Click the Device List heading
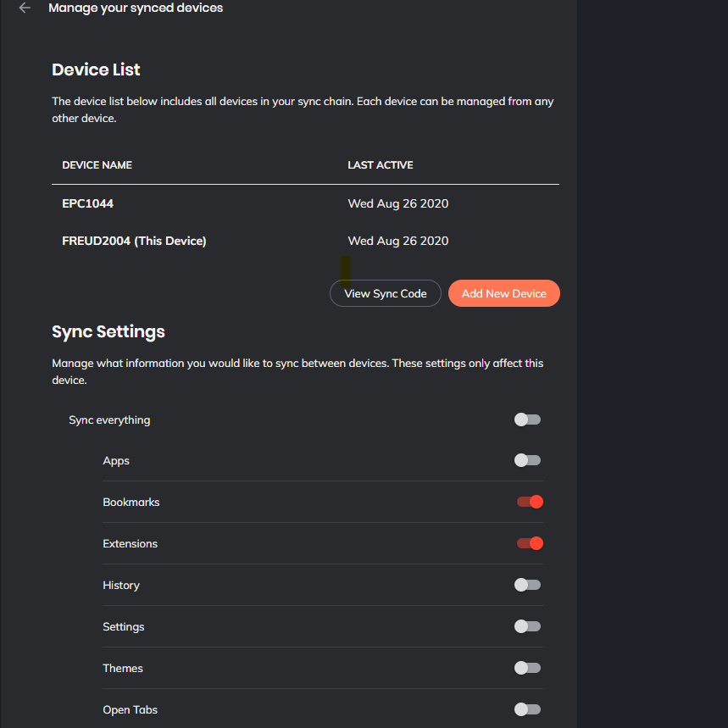Image resolution: width=728 pixels, height=728 pixels. [96, 69]
